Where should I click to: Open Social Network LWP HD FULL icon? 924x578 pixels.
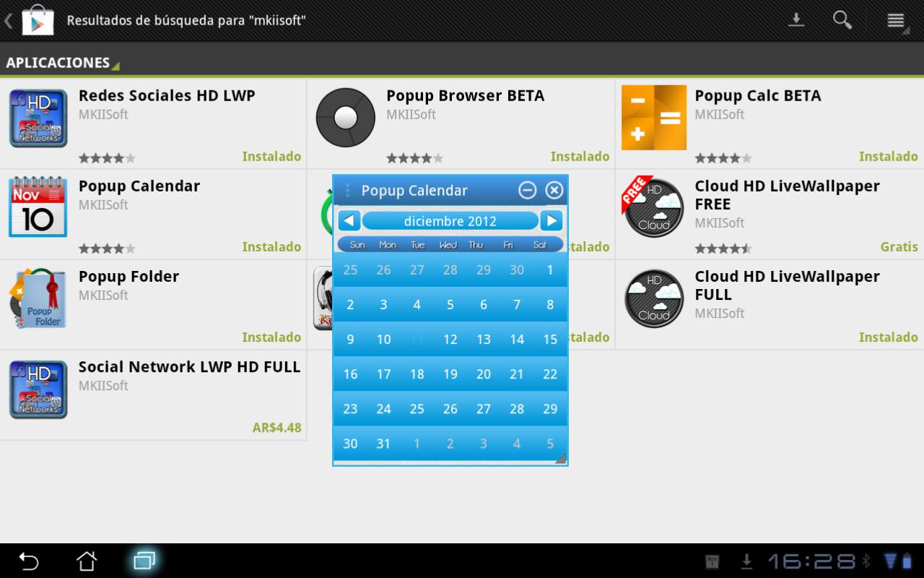click(38, 389)
